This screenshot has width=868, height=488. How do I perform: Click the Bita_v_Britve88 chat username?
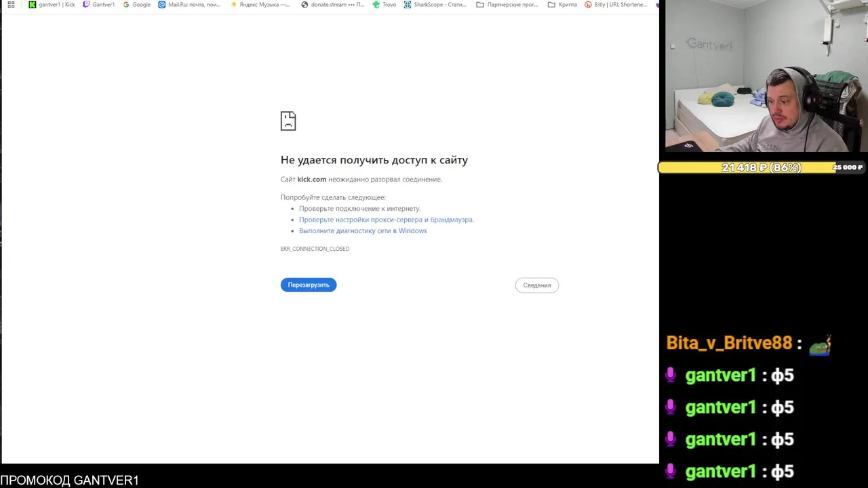tap(729, 343)
